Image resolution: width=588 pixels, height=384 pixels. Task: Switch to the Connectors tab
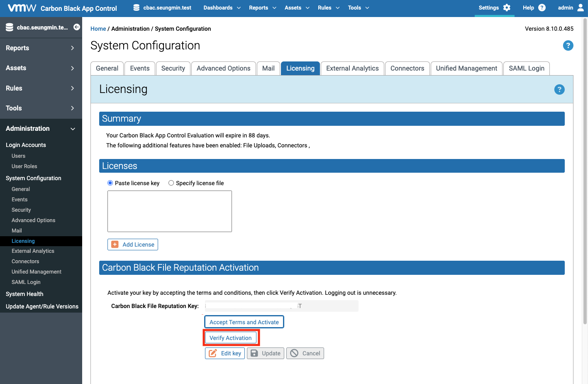(407, 68)
